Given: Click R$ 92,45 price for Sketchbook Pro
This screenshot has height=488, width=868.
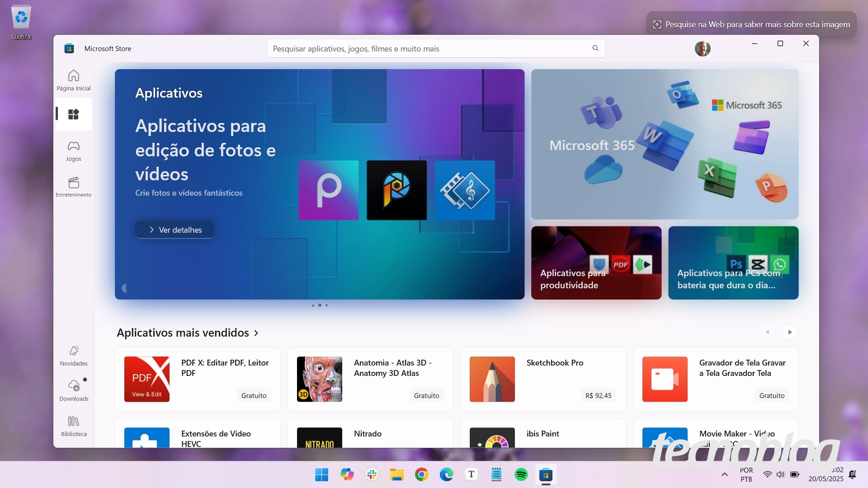Looking at the screenshot, I should (598, 395).
